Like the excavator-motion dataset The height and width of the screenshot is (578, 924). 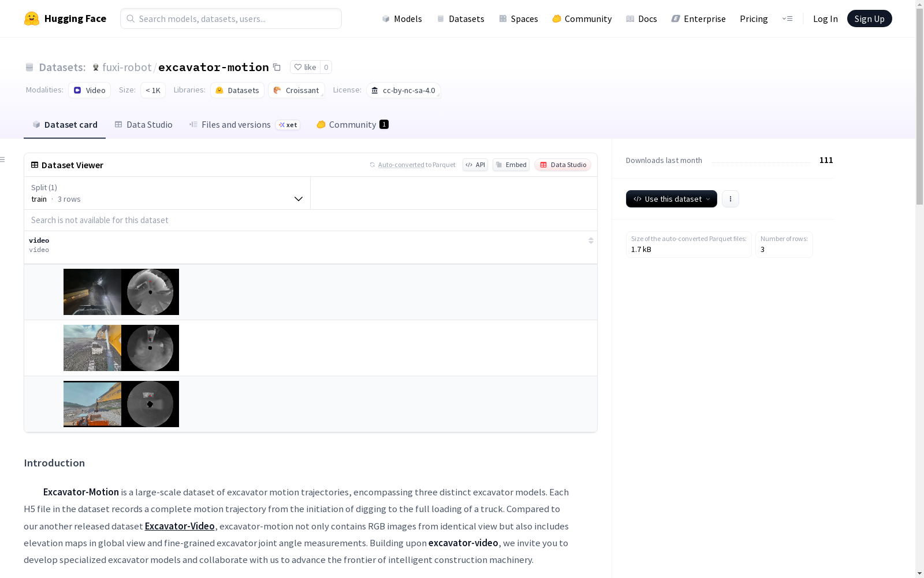coord(305,67)
